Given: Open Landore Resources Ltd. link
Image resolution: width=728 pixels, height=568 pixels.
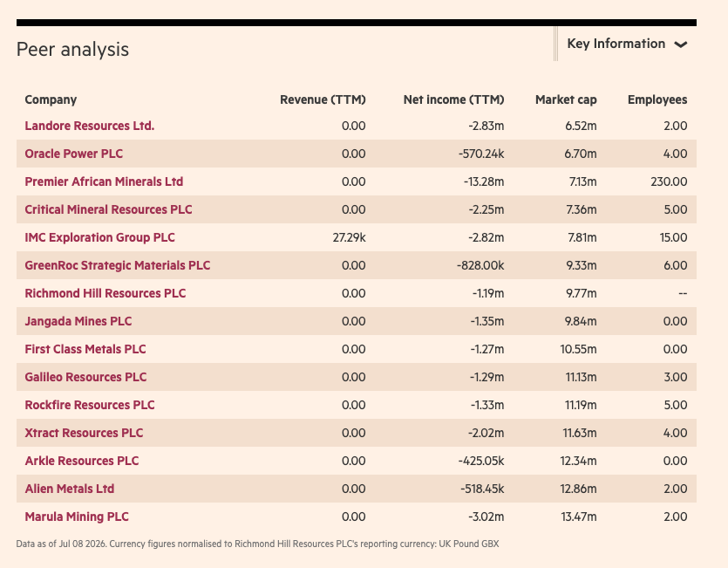Looking at the screenshot, I should point(90,126).
